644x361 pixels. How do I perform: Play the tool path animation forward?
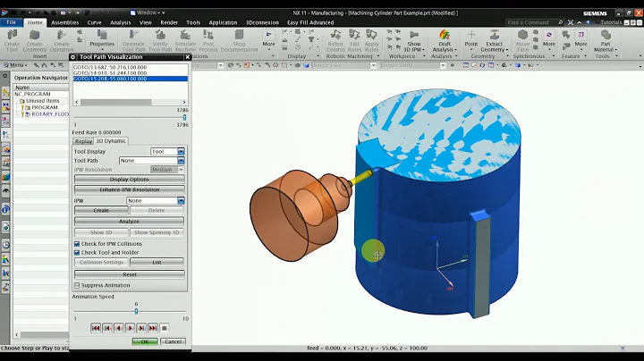(130, 328)
